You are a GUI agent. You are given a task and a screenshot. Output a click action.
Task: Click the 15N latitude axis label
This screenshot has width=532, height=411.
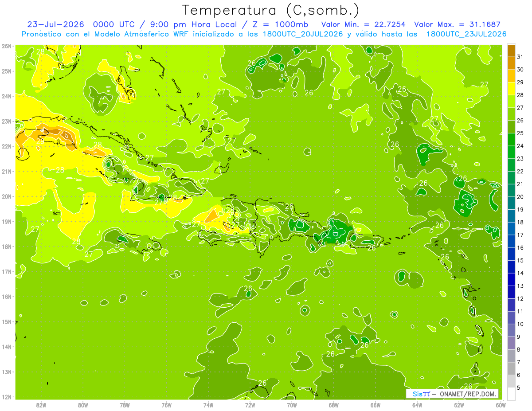tap(7, 321)
